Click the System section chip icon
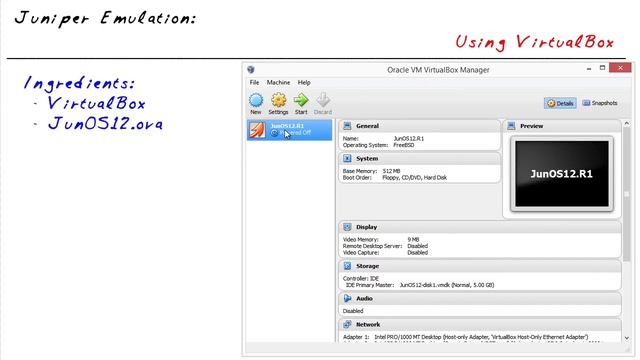The height and width of the screenshot is (360, 640). pyautogui.click(x=347, y=158)
